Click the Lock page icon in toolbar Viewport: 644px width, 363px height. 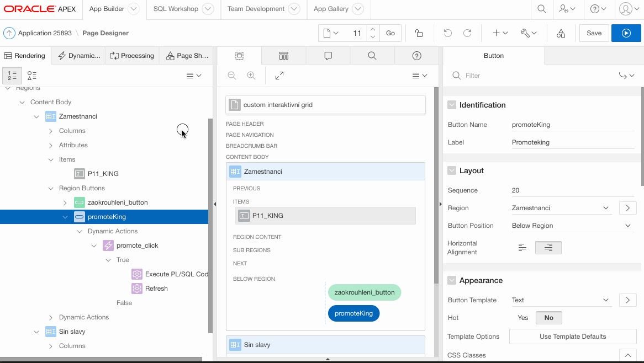pyautogui.click(x=419, y=33)
